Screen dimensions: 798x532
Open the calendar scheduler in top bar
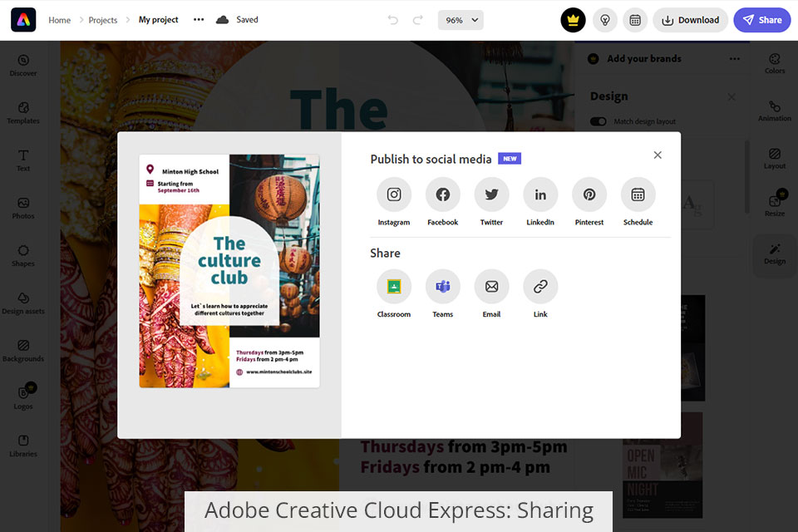(x=635, y=20)
